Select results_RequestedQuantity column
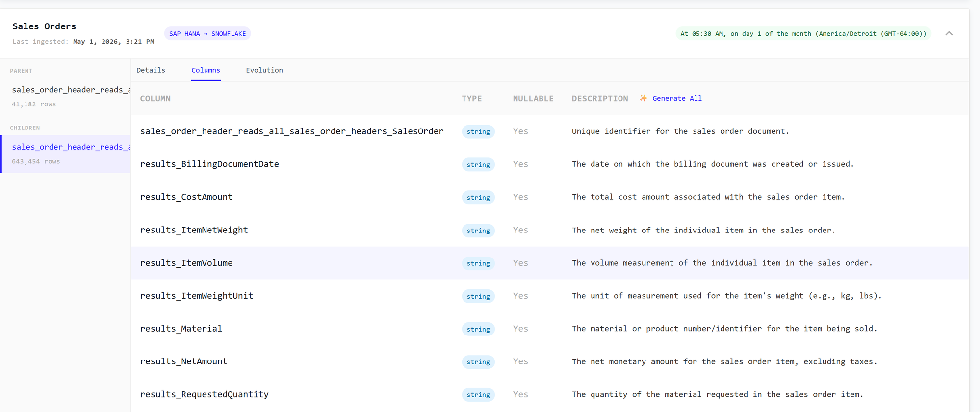Viewport: 980px width, 412px height. (x=205, y=394)
